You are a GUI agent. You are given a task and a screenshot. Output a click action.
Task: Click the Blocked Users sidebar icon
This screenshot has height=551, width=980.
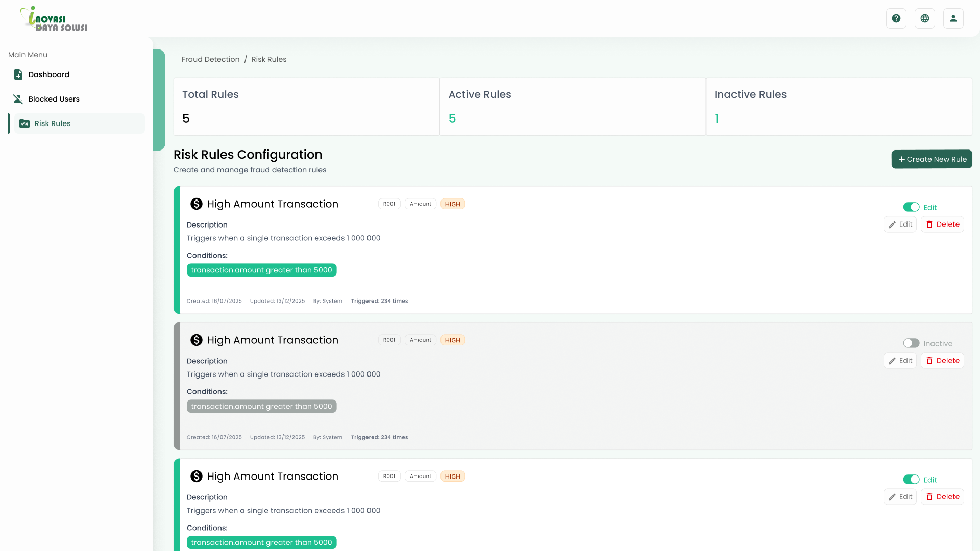(x=18, y=99)
